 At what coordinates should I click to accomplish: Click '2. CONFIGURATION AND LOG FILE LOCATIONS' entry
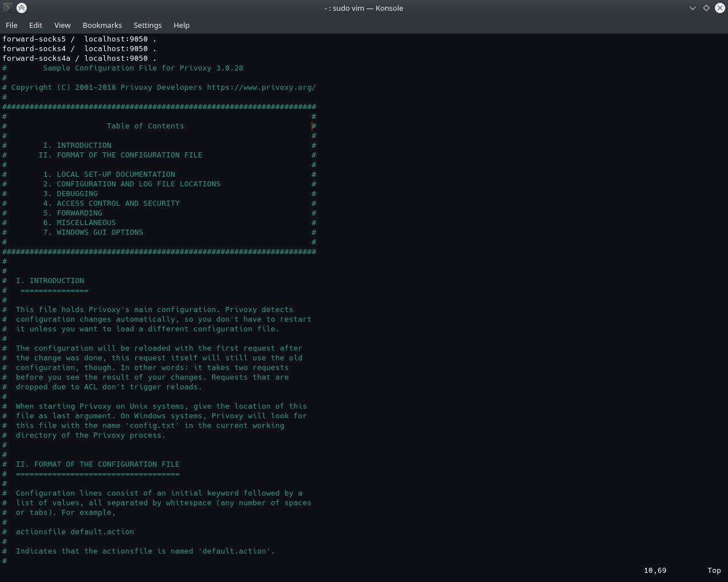[x=132, y=184]
